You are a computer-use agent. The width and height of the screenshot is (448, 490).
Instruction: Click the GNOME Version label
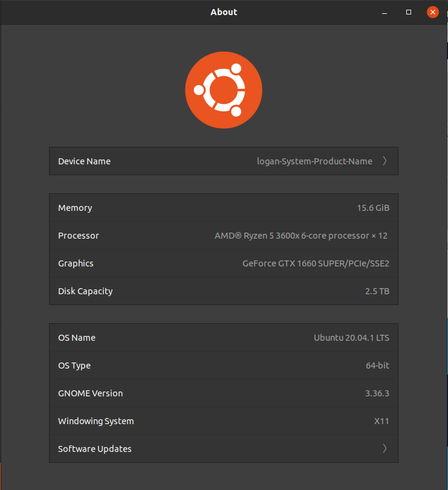click(x=90, y=393)
